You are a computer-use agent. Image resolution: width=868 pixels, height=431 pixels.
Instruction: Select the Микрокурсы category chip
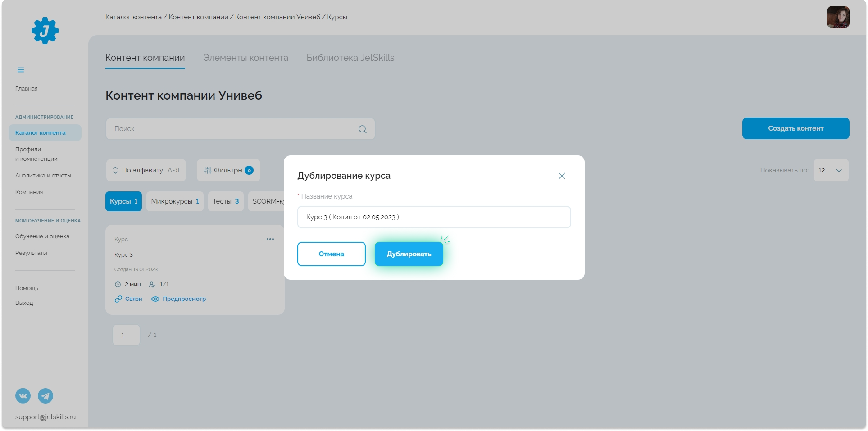(x=175, y=201)
